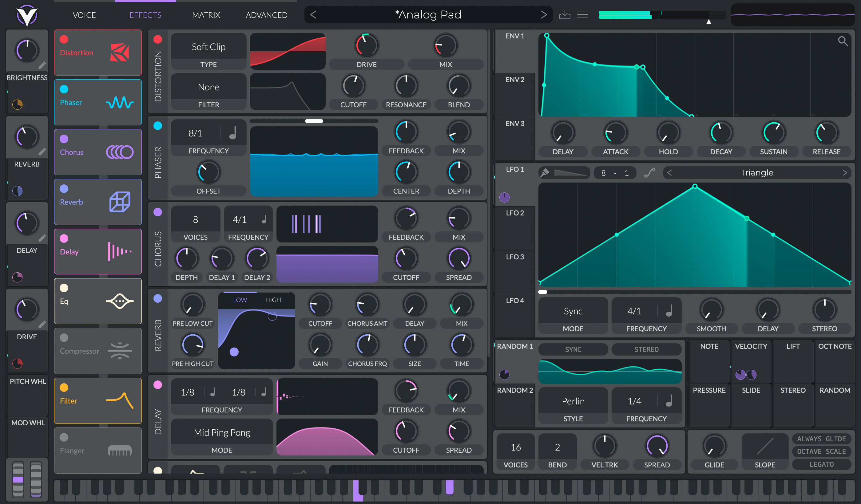Click the LFO paint brush icon

[x=545, y=173]
